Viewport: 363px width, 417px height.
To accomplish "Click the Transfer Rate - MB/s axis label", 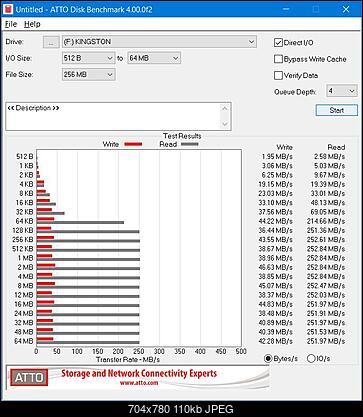I will [x=128, y=360].
